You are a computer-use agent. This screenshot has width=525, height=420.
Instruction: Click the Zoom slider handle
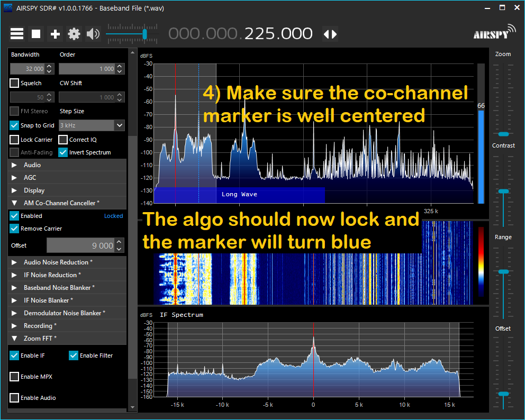(503, 134)
